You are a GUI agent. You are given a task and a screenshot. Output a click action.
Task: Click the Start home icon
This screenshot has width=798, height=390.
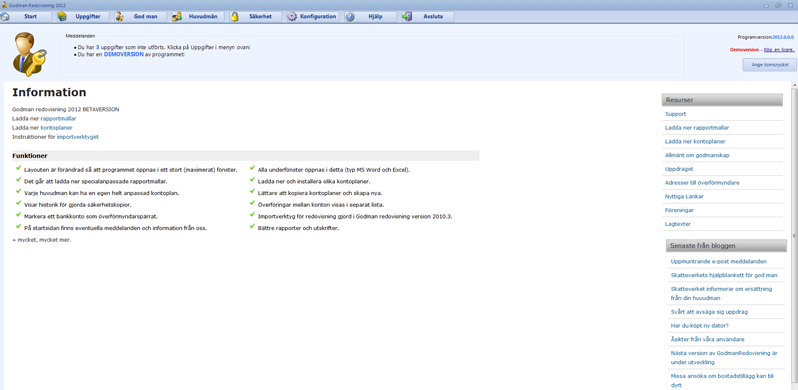(5, 16)
